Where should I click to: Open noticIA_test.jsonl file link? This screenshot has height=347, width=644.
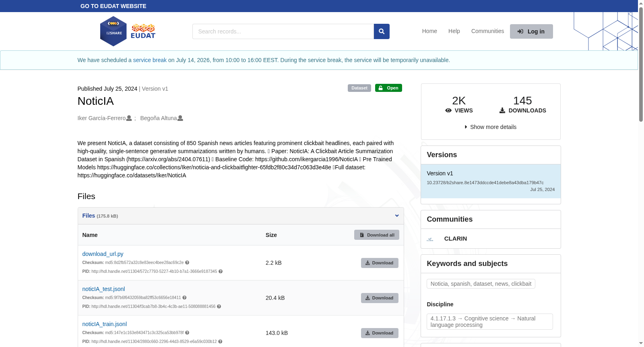[x=103, y=289]
